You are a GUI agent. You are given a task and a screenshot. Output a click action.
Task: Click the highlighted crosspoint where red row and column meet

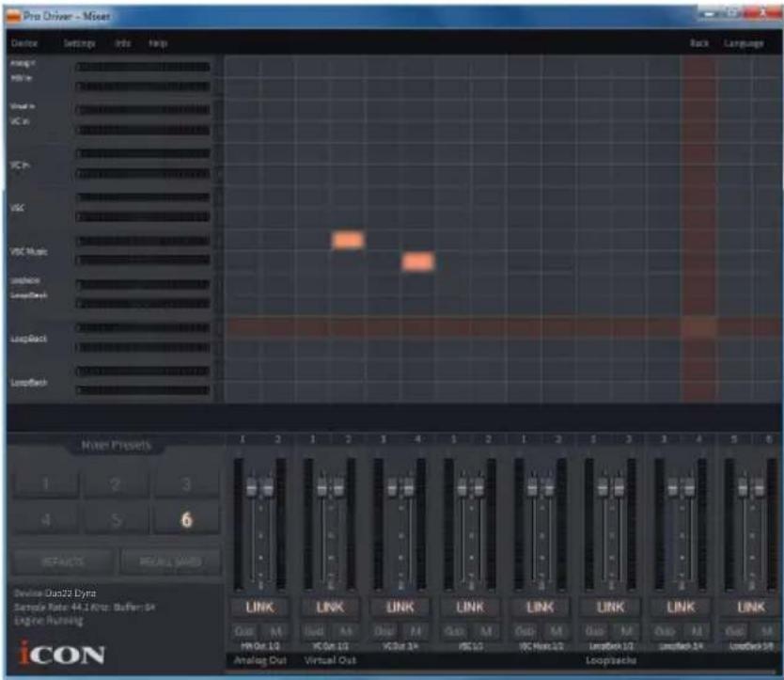point(699,327)
